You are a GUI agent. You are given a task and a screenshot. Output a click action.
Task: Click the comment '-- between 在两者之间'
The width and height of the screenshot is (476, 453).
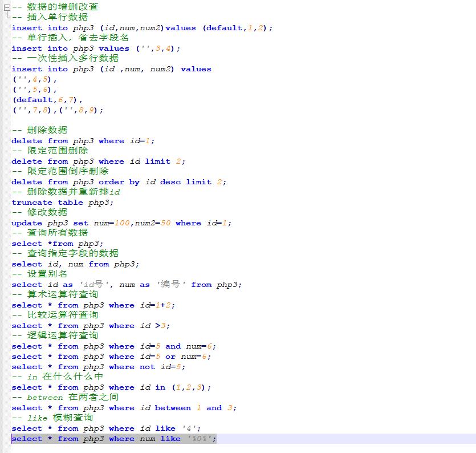pyautogui.click(x=65, y=397)
